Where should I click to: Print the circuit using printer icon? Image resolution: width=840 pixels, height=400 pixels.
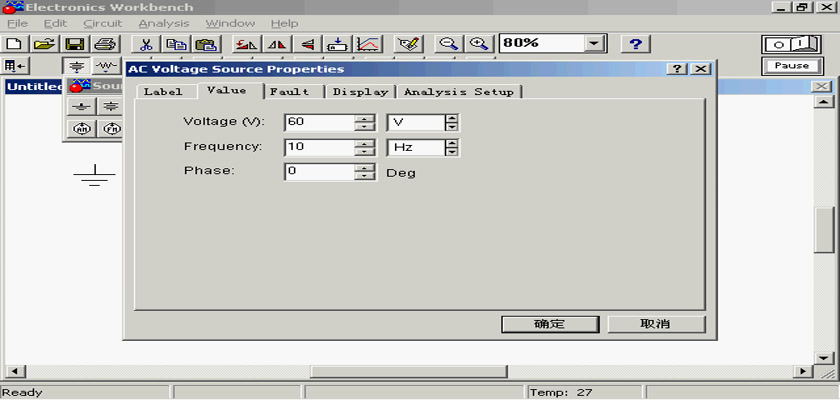click(x=106, y=44)
